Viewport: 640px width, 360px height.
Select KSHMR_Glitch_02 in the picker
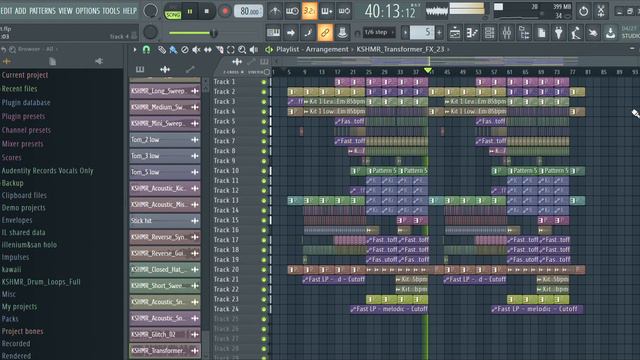pyautogui.click(x=165, y=334)
